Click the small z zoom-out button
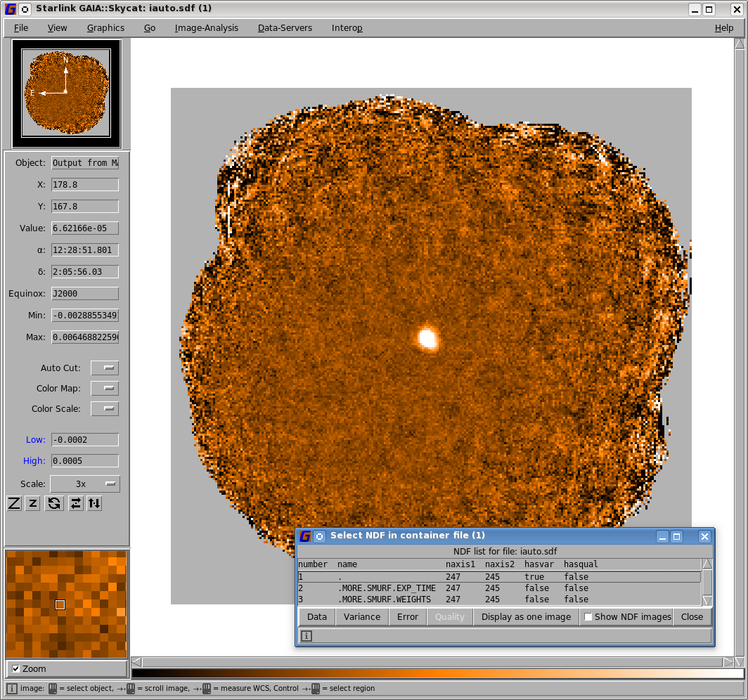Screen dimensions: 748x700 click(x=32, y=503)
